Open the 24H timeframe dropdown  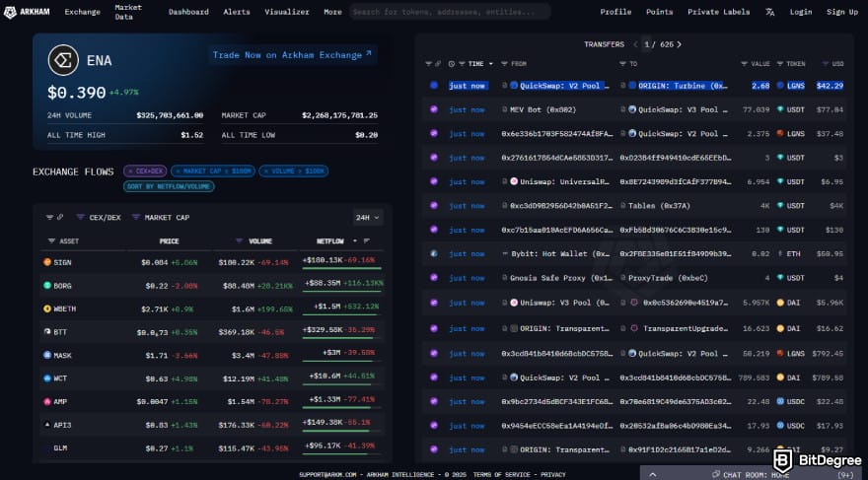coord(368,217)
